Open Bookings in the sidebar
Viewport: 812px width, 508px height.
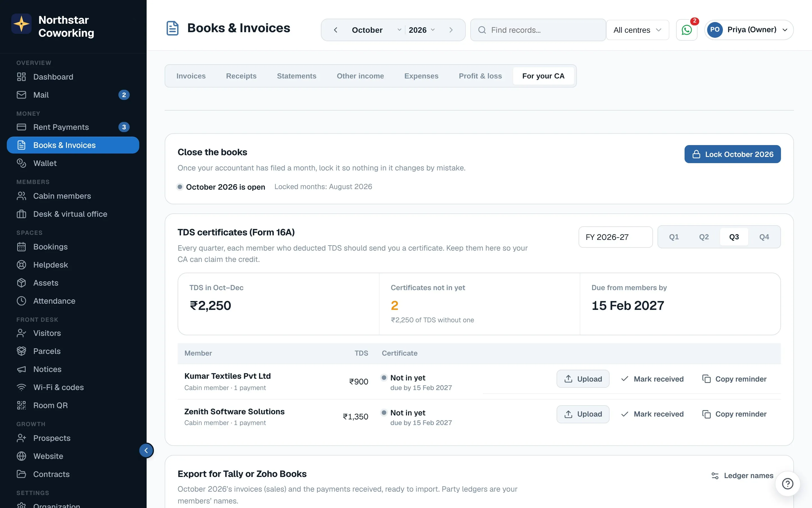(x=73, y=247)
